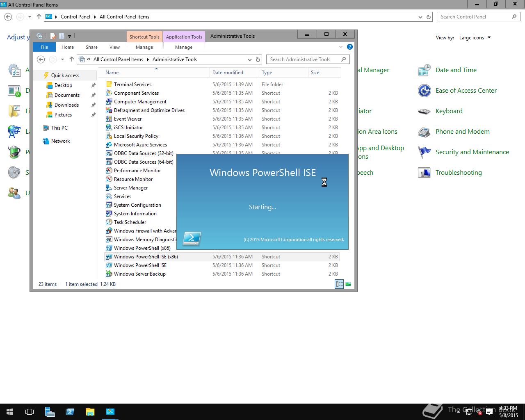Switch to the Home ribbon tab
The width and height of the screenshot is (525, 420).
pos(68,47)
